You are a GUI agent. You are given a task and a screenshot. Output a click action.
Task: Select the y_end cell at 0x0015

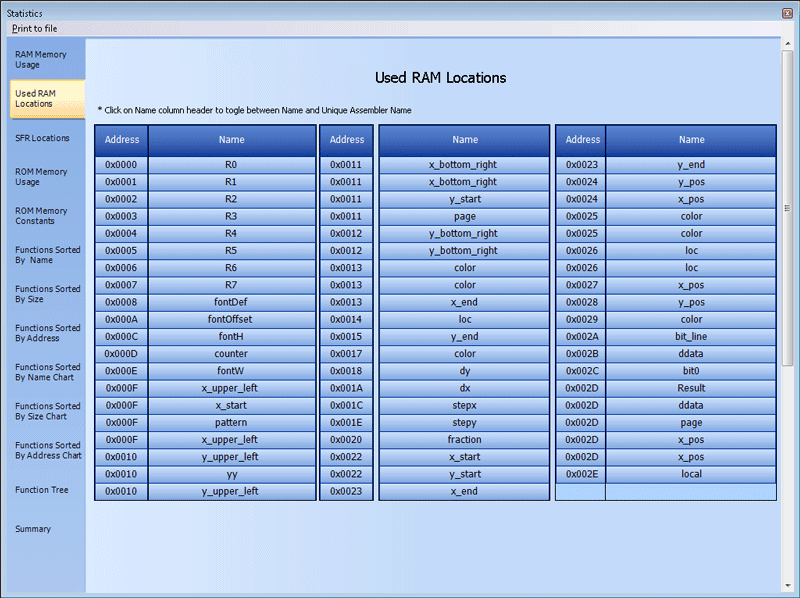464,336
